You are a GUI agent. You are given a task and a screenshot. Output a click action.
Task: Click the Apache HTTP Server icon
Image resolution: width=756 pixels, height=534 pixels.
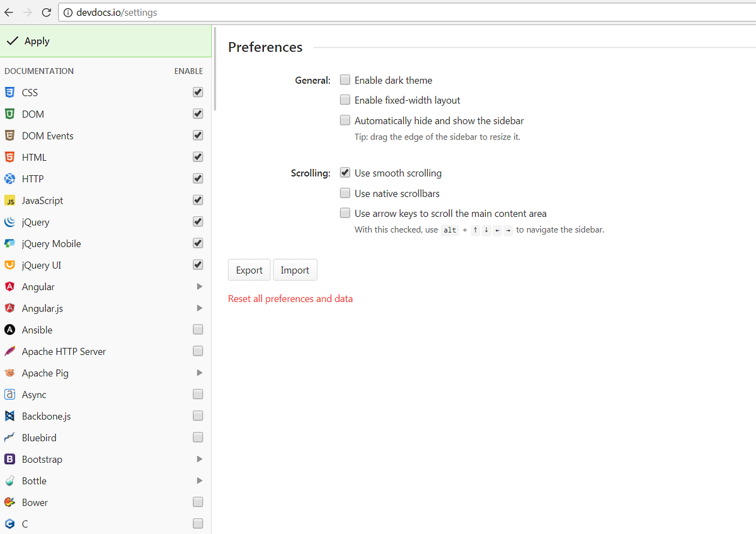[x=9, y=351]
